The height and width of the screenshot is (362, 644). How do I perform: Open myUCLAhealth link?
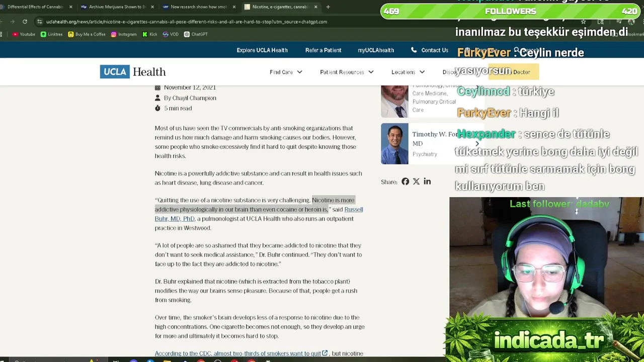(376, 50)
